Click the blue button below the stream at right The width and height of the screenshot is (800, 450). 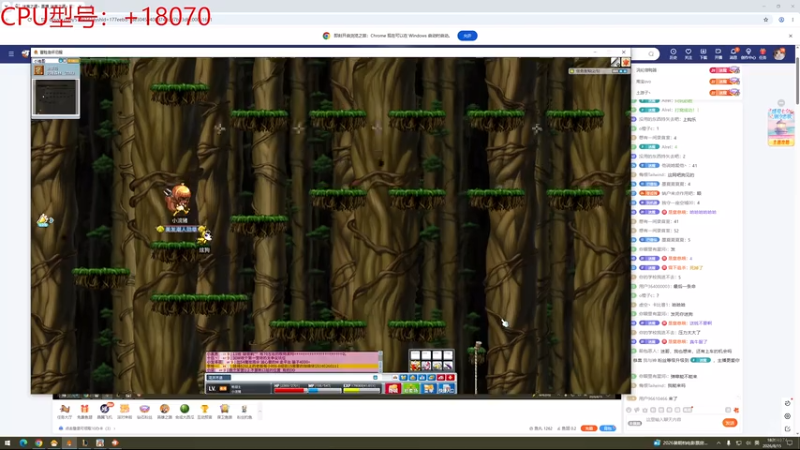click(607, 428)
